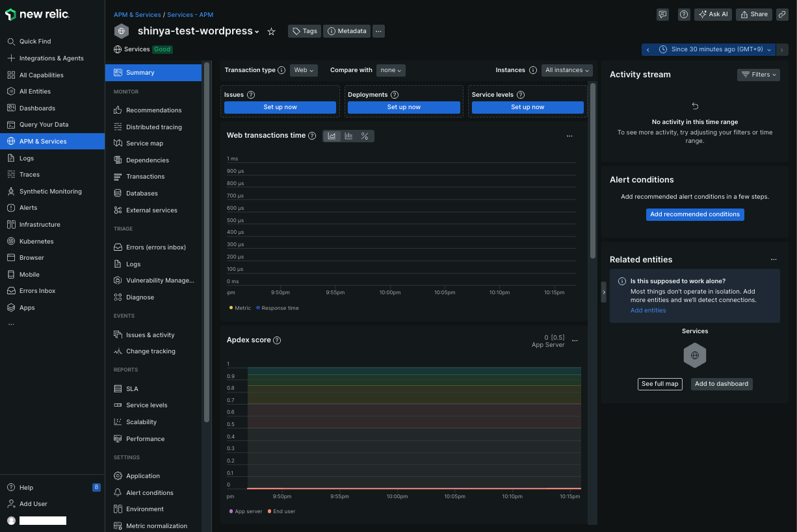Collapse the right side panel arrow
The height and width of the screenshot is (532, 797).
[x=604, y=292]
